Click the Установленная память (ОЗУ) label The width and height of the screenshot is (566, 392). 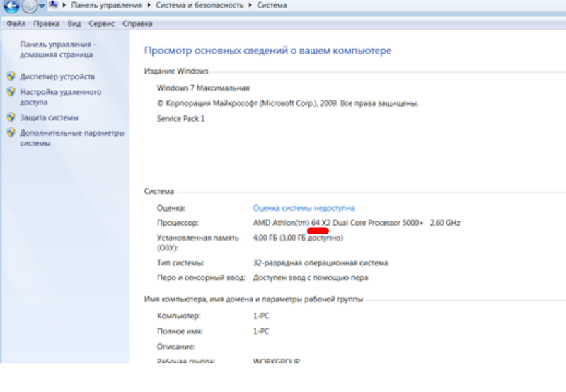(198, 243)
